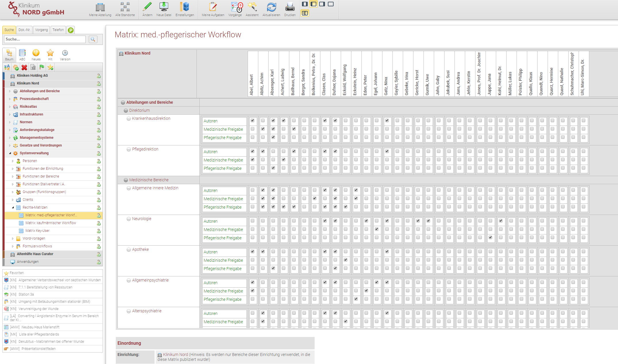This screenshot has height=364, width=618.
Task: Switch to the Vorgang tab
Action: pyautogui.click(x=41, y=30)
